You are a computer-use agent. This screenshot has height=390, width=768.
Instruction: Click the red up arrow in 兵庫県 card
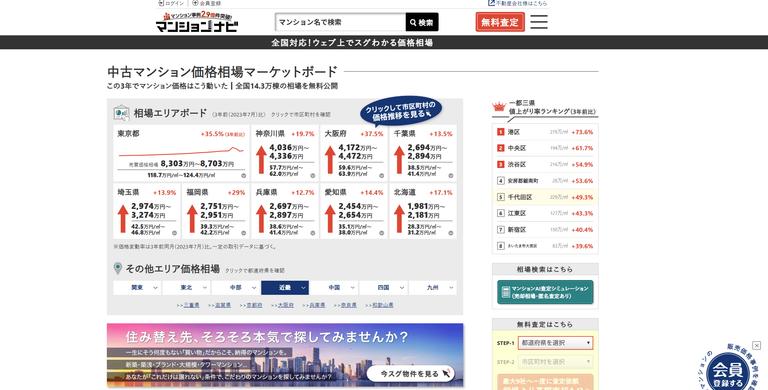click(x=261, y=219)
